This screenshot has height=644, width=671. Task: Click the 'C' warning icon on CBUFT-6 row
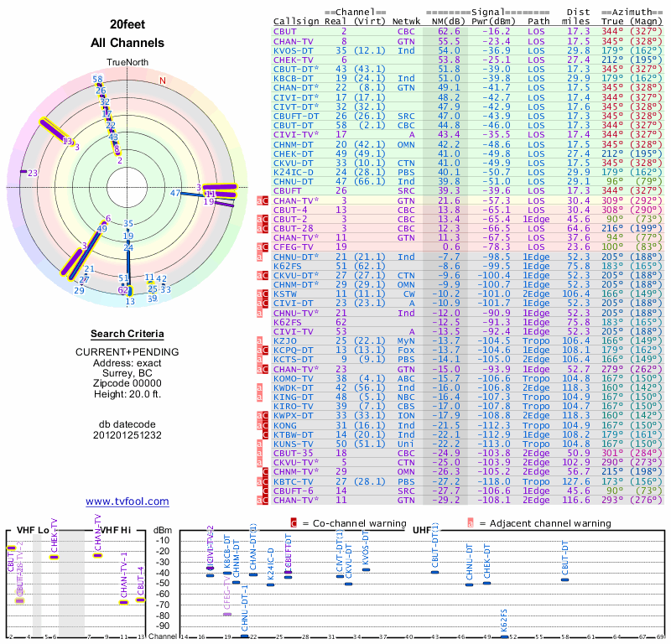point(265,491)
